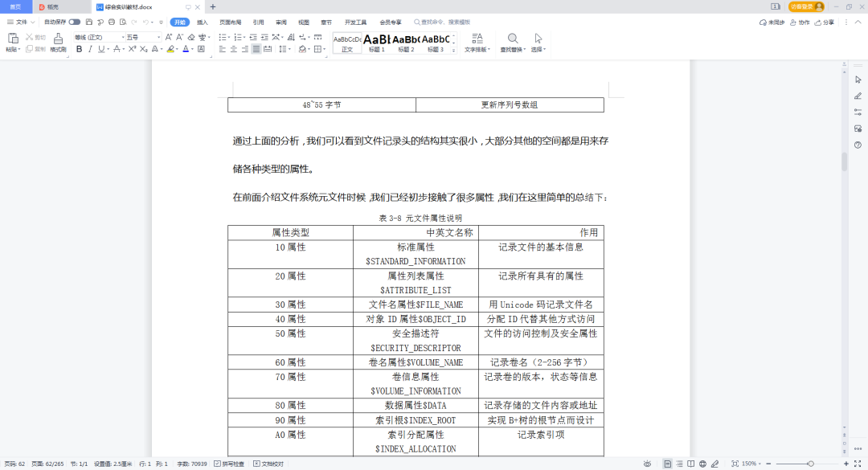Click the align left icon
This screenshot has height=470, width=868.
[x=222, y=49]
